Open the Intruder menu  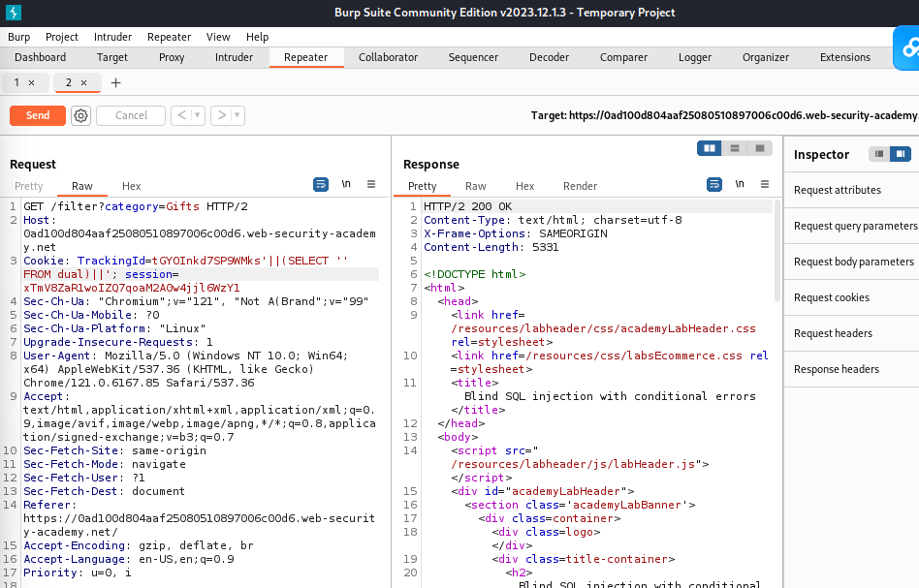tap(112, 37)
